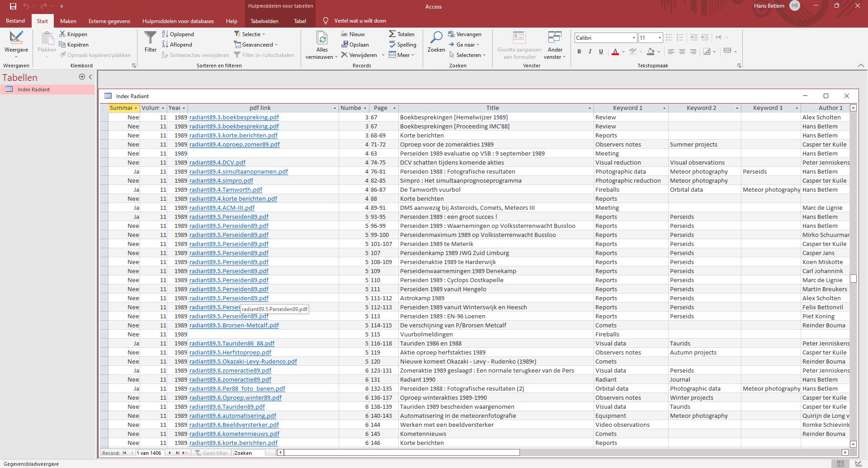This screenshot has height=468, width=868.
Task: Switch to design view icon in status bar
Action: 858,463
